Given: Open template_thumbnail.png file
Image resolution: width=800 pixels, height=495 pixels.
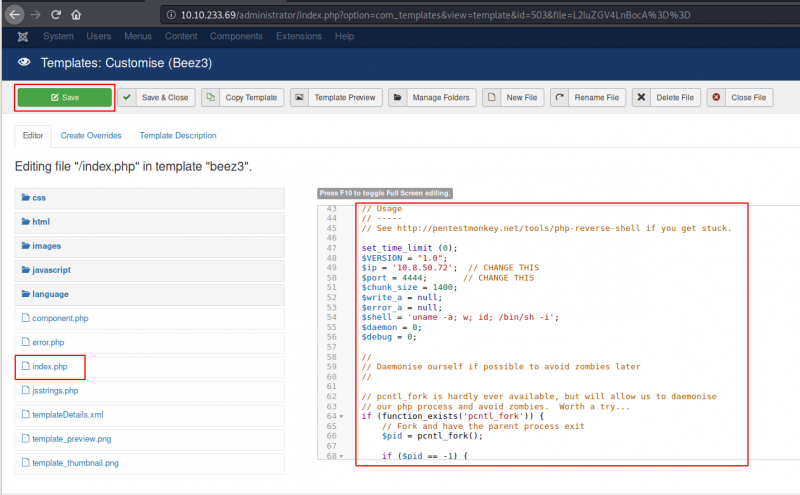Looking at the screenshot, I should (x=75, y=463).
